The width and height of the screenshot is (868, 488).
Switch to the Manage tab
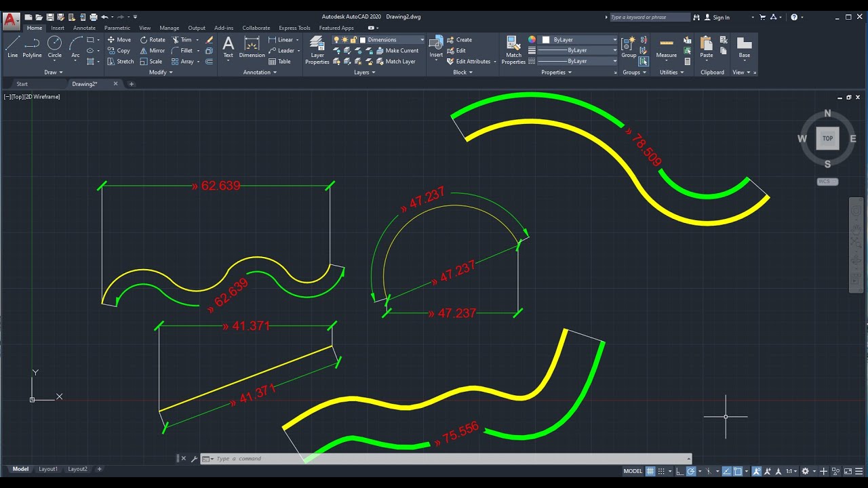[x=170, y=28]
